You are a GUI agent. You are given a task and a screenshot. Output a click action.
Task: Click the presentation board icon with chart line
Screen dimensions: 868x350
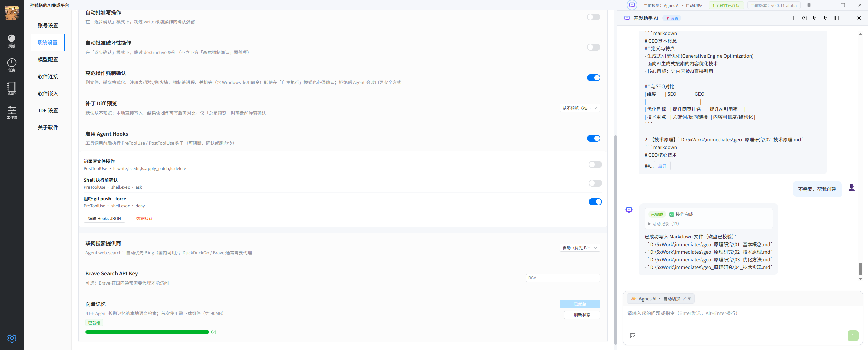[x=826, y=18]
